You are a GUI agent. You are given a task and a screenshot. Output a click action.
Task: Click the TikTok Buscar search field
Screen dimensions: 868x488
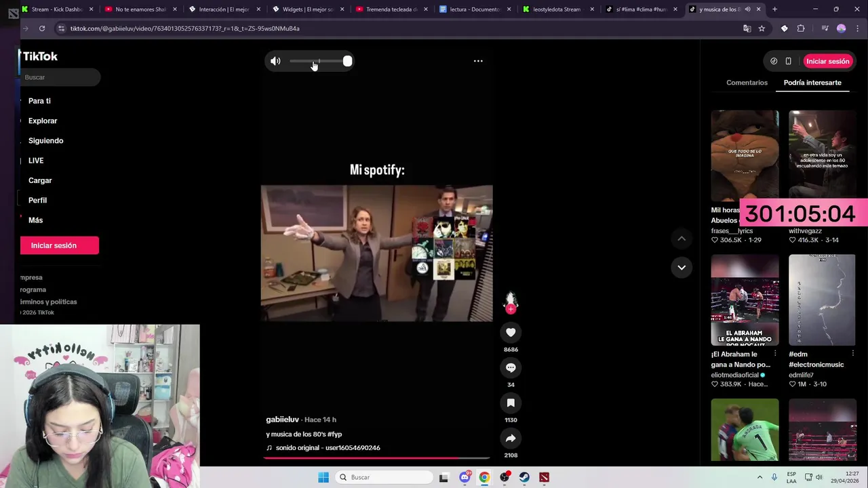(60, 77)
